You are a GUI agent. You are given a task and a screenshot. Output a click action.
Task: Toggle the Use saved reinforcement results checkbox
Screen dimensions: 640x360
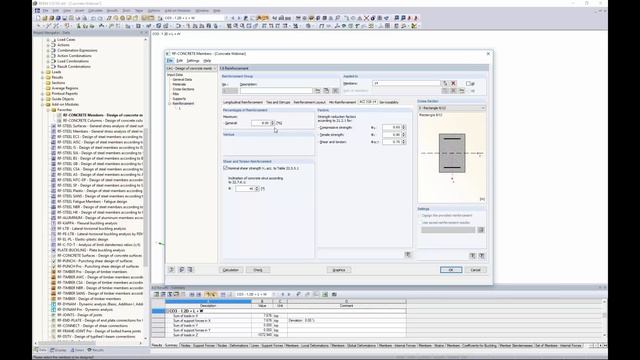point(420,223)
